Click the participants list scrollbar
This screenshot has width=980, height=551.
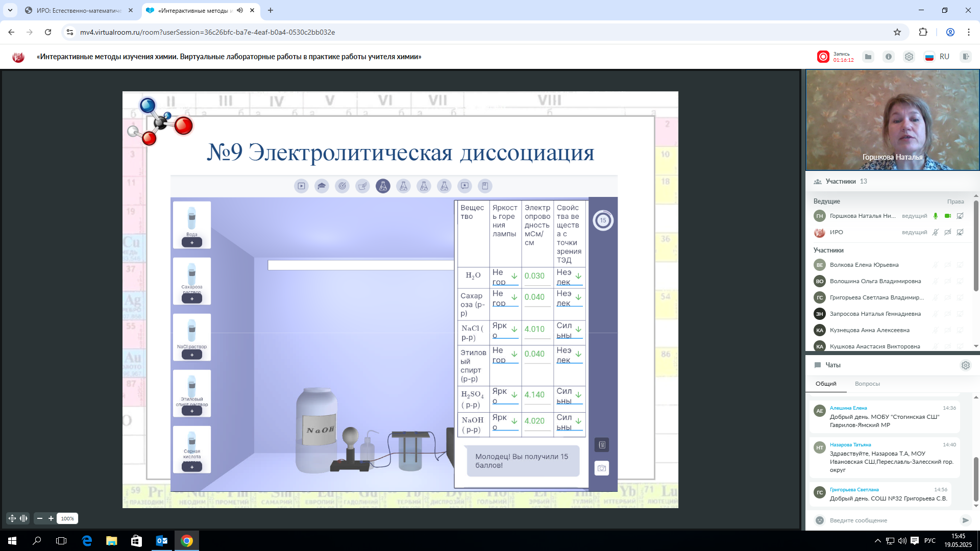coord(976,247)
